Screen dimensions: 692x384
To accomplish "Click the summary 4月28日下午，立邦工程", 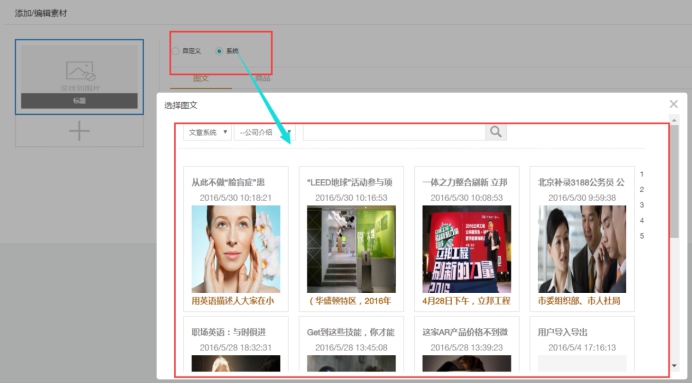I will (466, 301).
